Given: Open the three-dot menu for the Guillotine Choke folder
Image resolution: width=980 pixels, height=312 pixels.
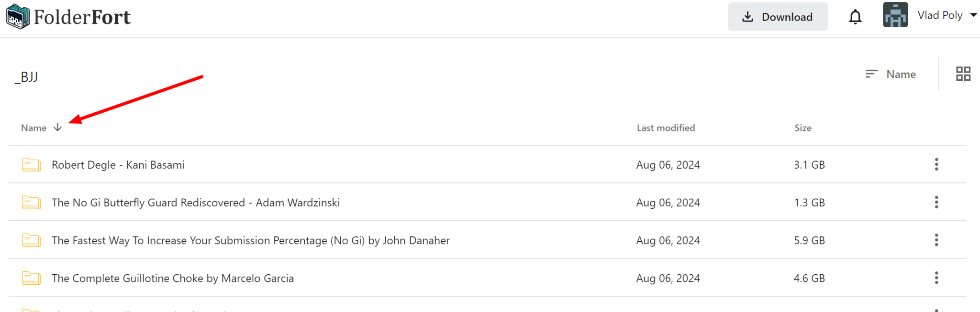Looking at the screenshot, I should (x=936, y=278).
